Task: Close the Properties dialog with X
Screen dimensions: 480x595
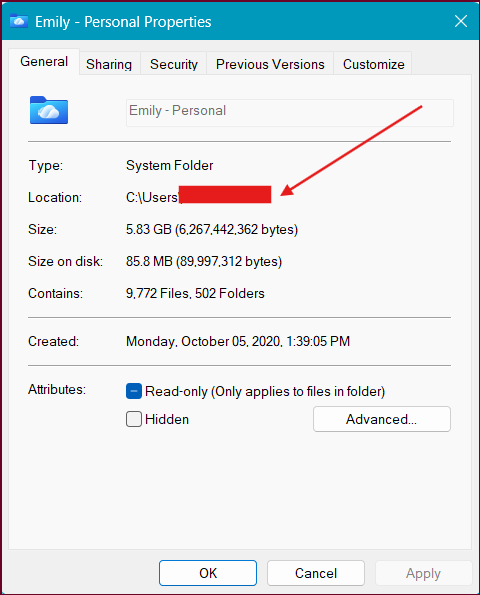Action: coord(461,21)
